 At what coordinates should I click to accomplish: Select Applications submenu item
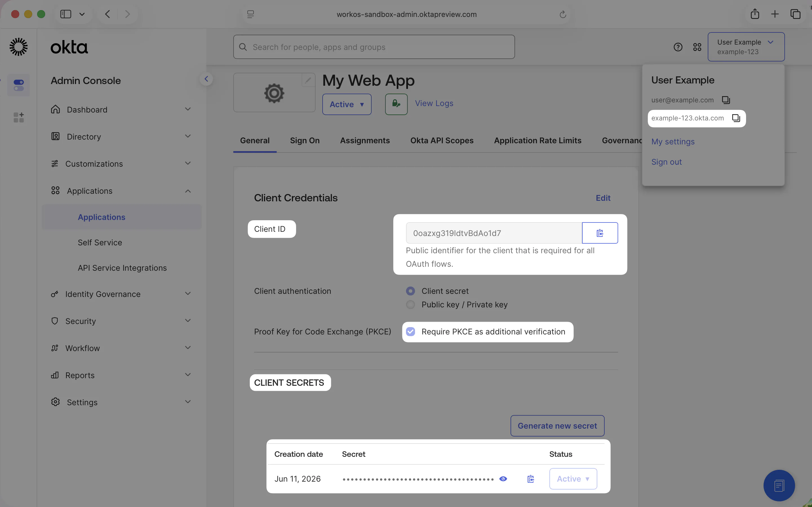(x=122, y=217)
